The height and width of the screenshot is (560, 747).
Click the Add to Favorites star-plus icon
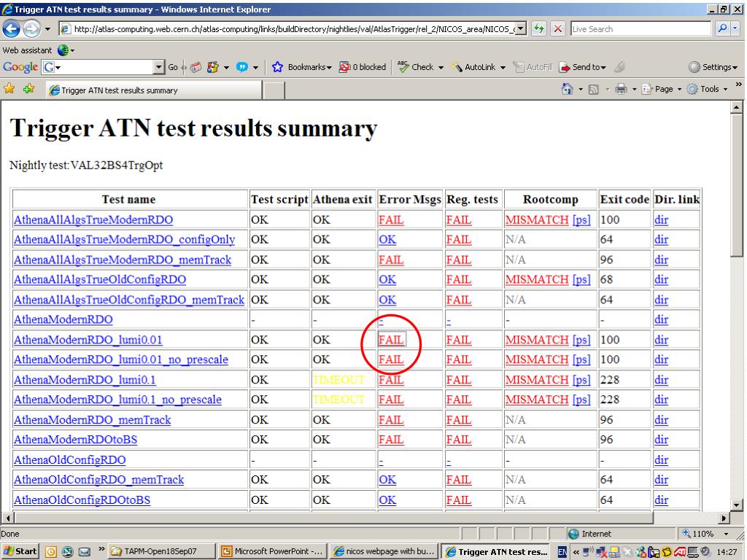coord(28,88)
